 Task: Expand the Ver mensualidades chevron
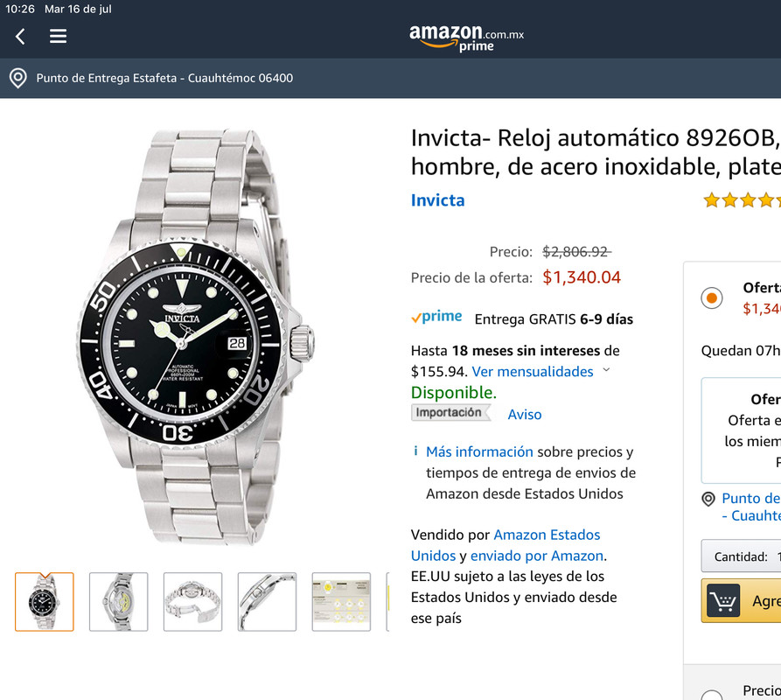point(606,370)
